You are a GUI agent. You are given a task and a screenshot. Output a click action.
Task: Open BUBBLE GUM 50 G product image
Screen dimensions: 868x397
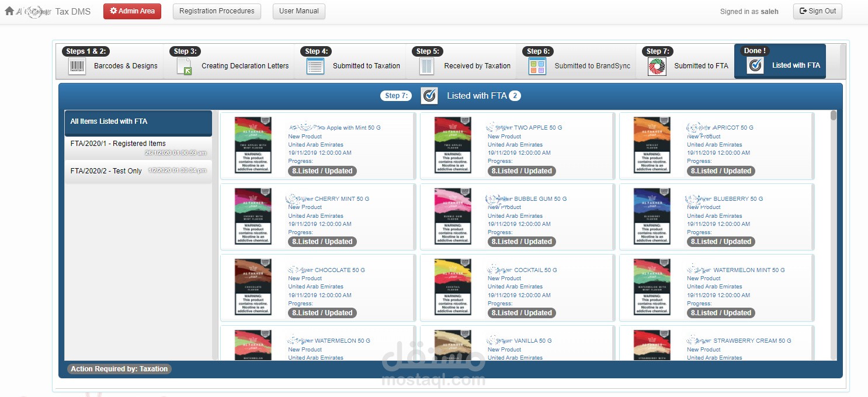(x=453, y=216)
